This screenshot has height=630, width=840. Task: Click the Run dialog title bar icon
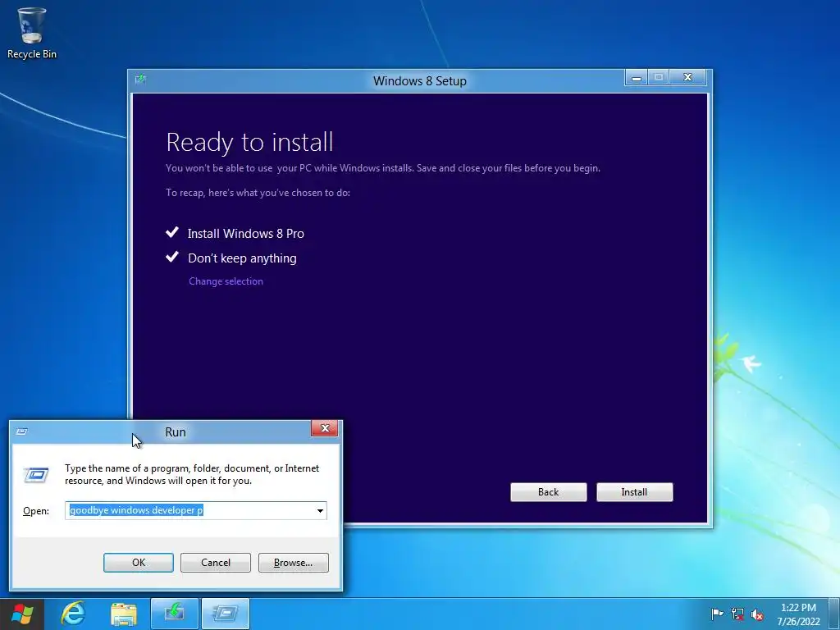[22, 431]
